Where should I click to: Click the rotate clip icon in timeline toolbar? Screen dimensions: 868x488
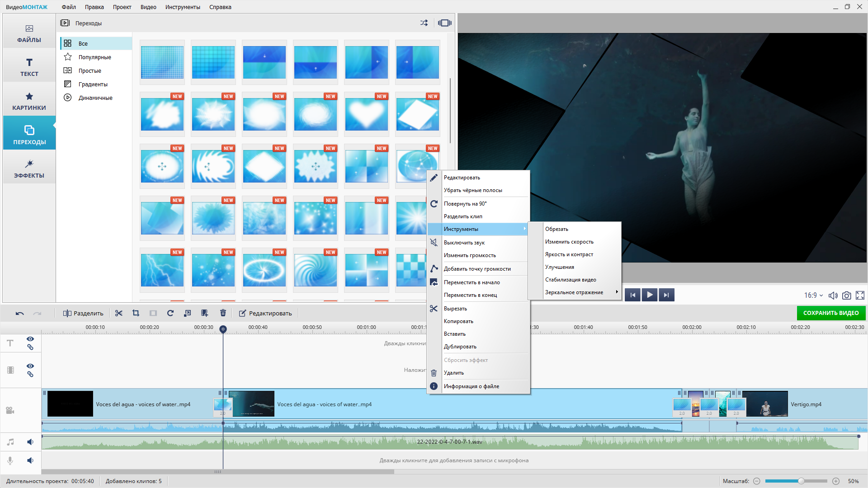[170, 313]
